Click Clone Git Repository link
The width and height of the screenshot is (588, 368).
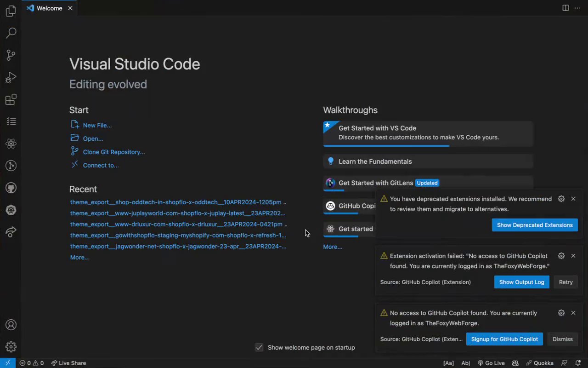coord(113,152)
